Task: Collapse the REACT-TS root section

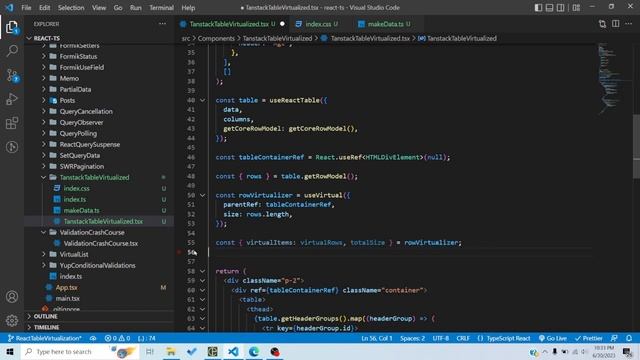Action: 47,38
